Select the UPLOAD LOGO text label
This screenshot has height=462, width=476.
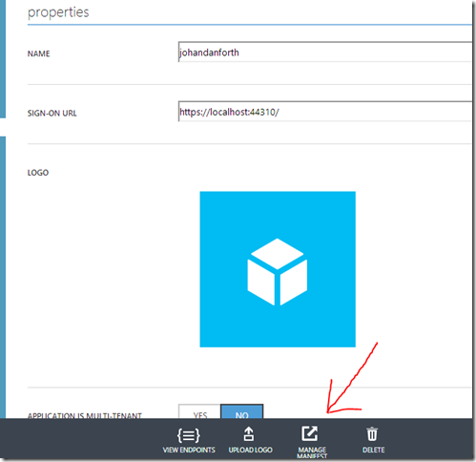coord(250,450)
